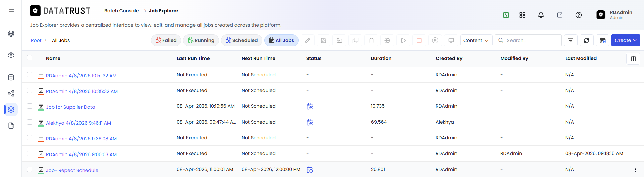Toggle the column chooser icon
This screenshot has height=177, width=644.
[633, 59]
